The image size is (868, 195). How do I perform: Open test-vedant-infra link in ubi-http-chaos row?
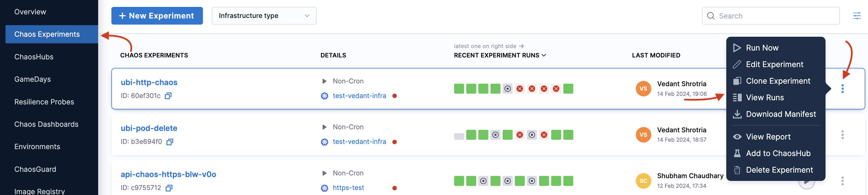click(359, 96)
